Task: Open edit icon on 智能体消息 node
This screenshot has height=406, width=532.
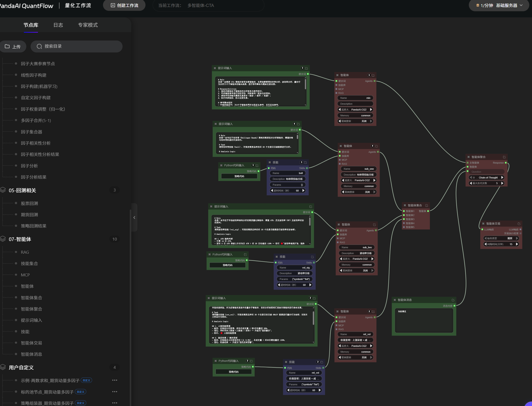Action: [453, 300]
